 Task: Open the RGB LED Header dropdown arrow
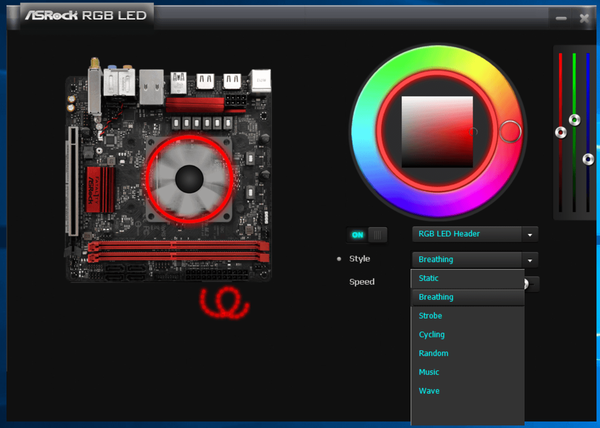(x=530, y=234)
